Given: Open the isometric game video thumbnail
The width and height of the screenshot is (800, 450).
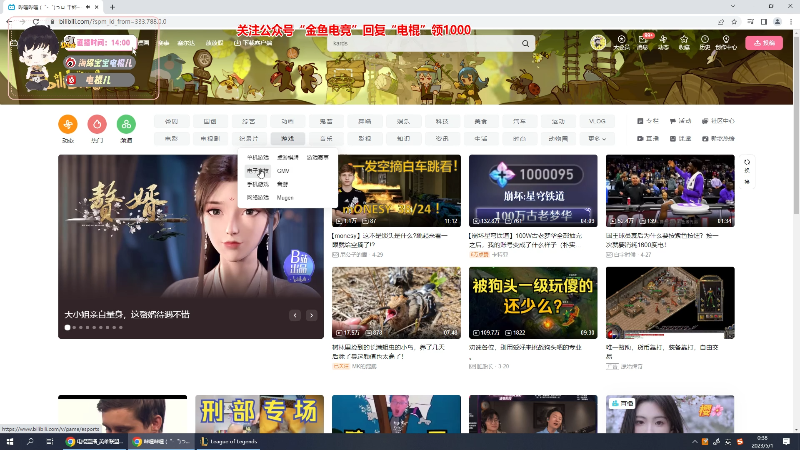Looking at the screenshot, I should [x=670, y=302].
